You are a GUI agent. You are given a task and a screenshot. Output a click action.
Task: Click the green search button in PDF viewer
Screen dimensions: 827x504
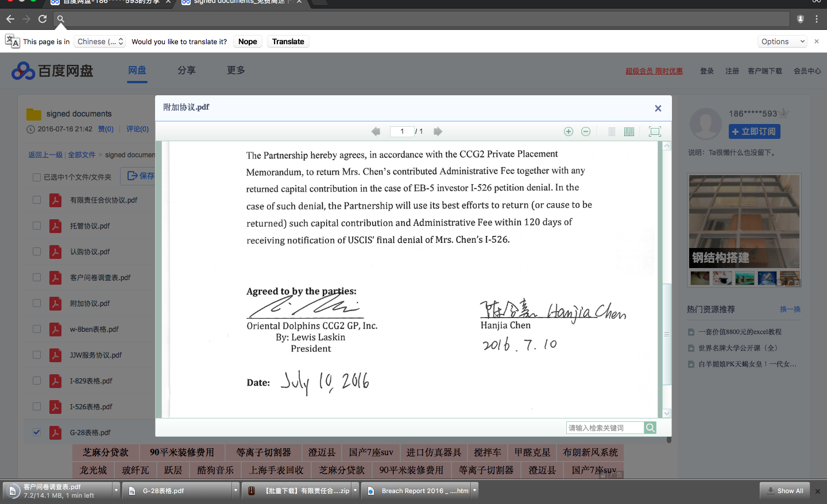(650, 428)
